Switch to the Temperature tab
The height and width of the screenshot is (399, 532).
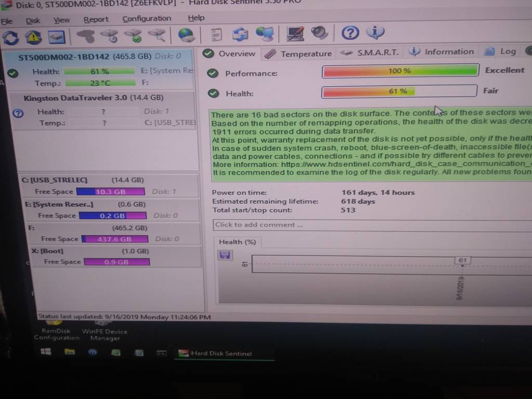(x=298, y=54)
